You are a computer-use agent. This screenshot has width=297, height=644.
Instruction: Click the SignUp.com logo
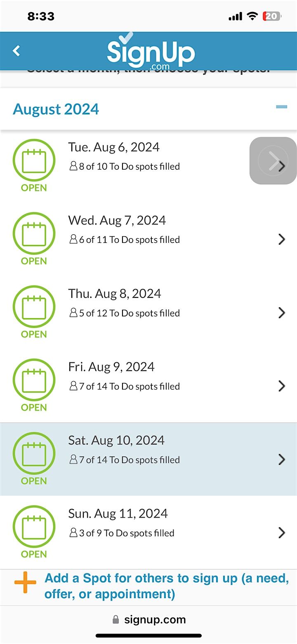pyautogui.click(x=151, y=52)
